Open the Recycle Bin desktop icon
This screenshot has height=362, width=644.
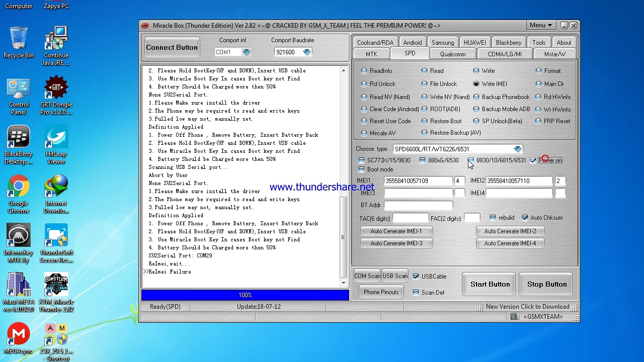tap(19, 43)
